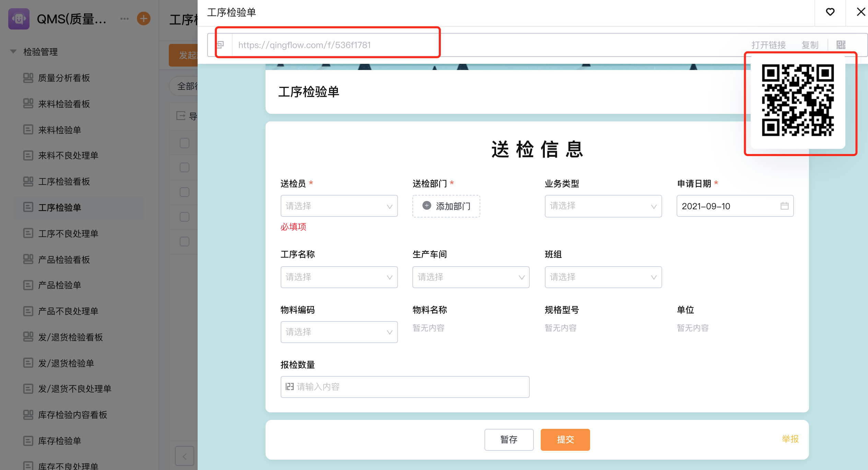Click the orange 提交 submit button
868x470 pixels.
click(x=565, y=439)
